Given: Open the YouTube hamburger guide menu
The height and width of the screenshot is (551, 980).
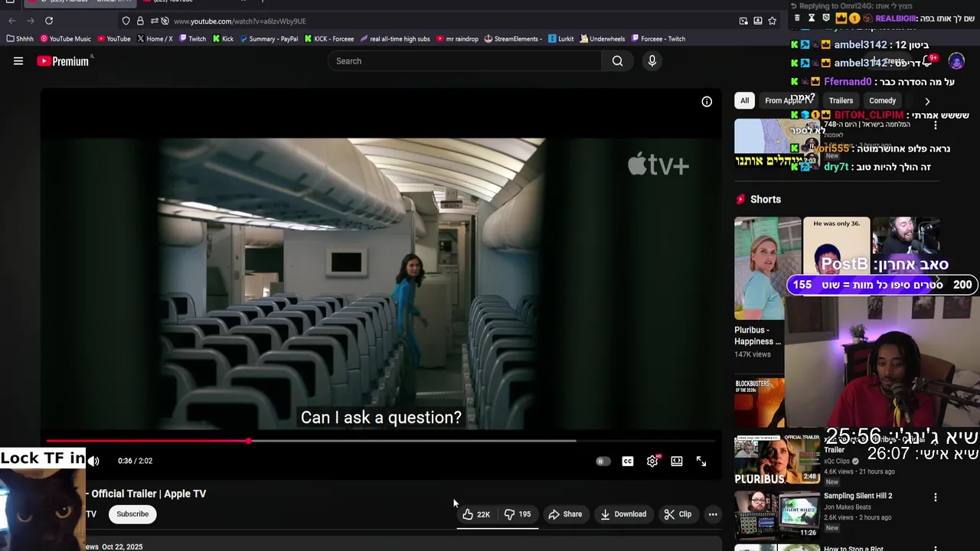Looking at the screenshot, I should coord(18,61).
